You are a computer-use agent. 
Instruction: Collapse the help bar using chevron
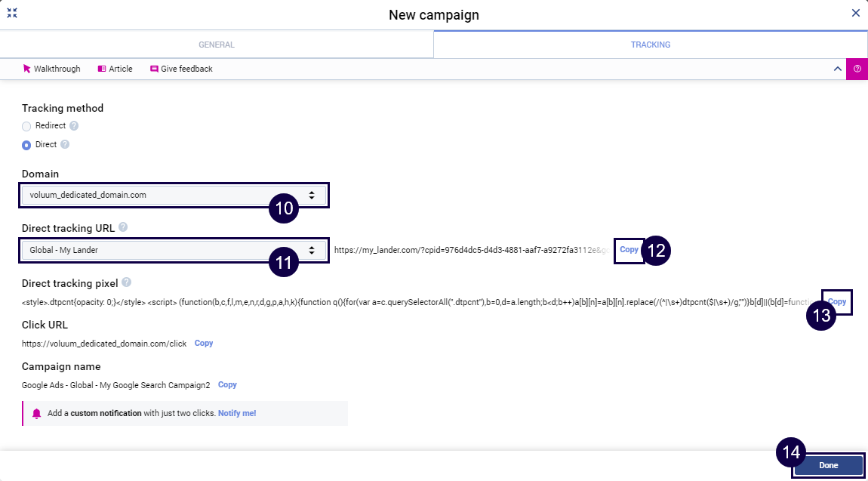(837, 69)
